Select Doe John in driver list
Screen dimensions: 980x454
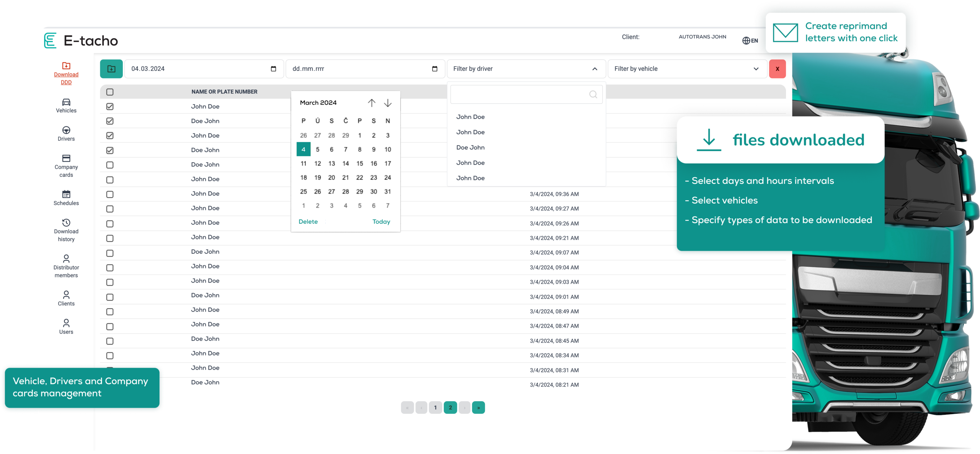coord(470,147)
